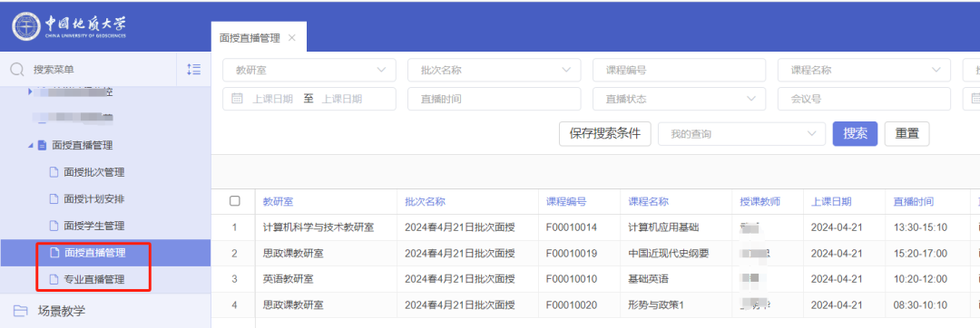Click the 课程编号 input field
The height and width of the screenshot is (328, 980).
[x=680, y=70]
